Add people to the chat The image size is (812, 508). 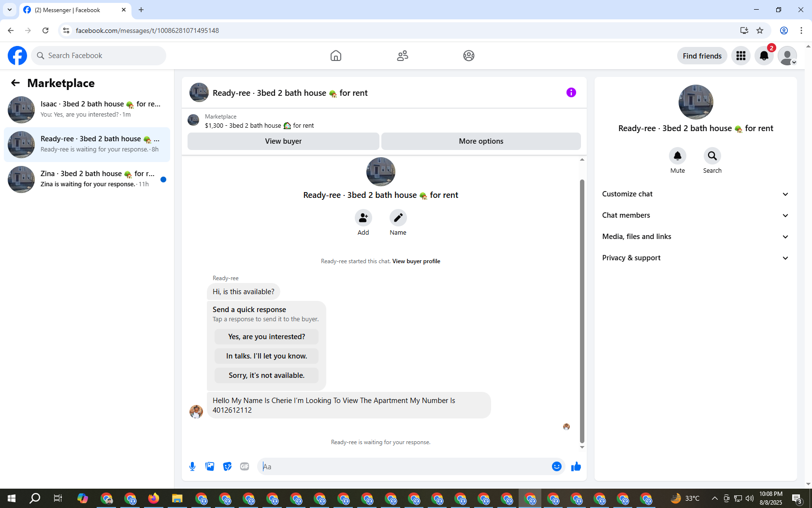coord(363,218)
